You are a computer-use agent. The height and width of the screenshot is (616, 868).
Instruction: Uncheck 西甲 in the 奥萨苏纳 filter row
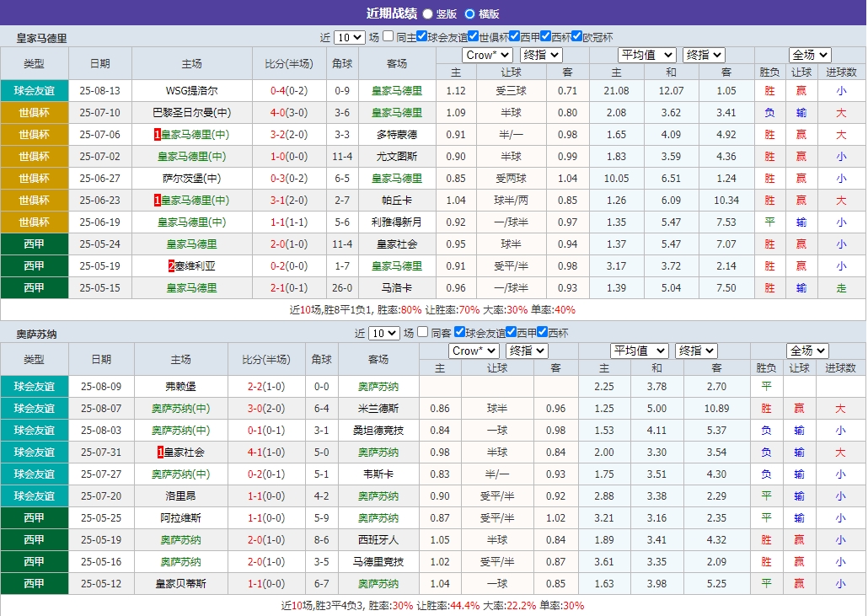(x=510, y=333)
